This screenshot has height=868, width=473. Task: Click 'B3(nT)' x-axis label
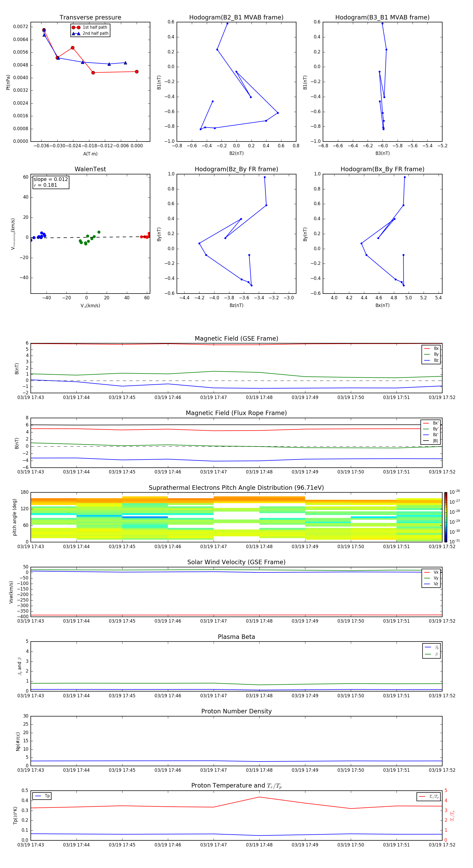382,153
